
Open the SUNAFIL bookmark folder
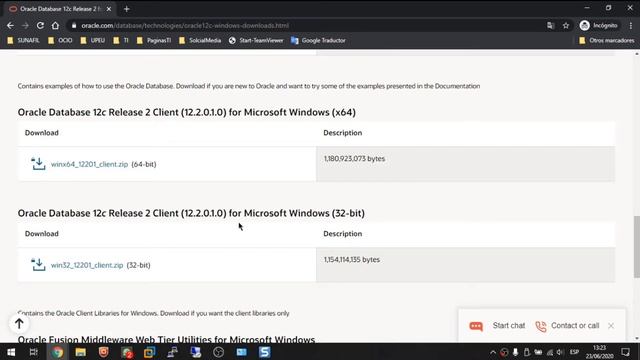(x=24, y=40)
